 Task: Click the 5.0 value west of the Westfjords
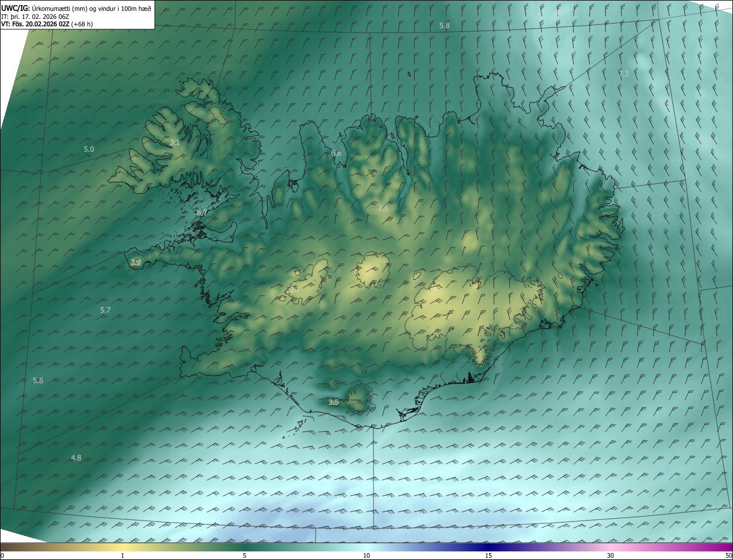pos(89,149)
